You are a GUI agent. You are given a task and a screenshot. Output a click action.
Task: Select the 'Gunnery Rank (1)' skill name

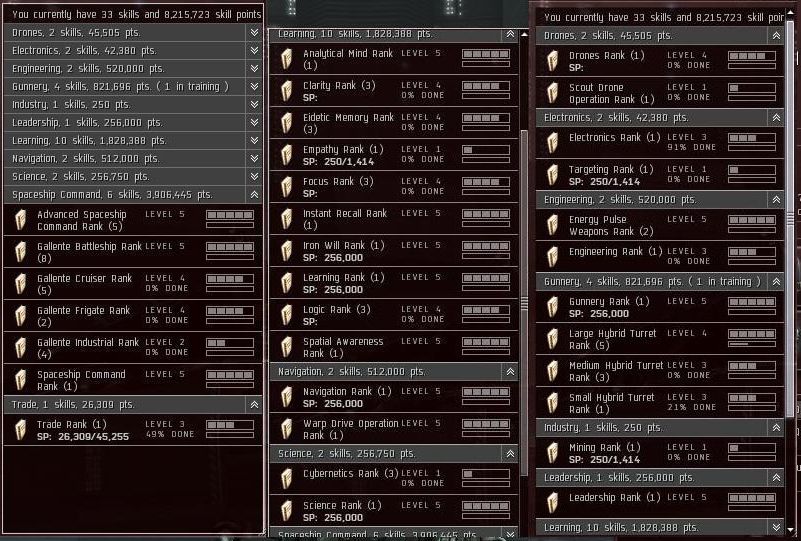[609, 301]
